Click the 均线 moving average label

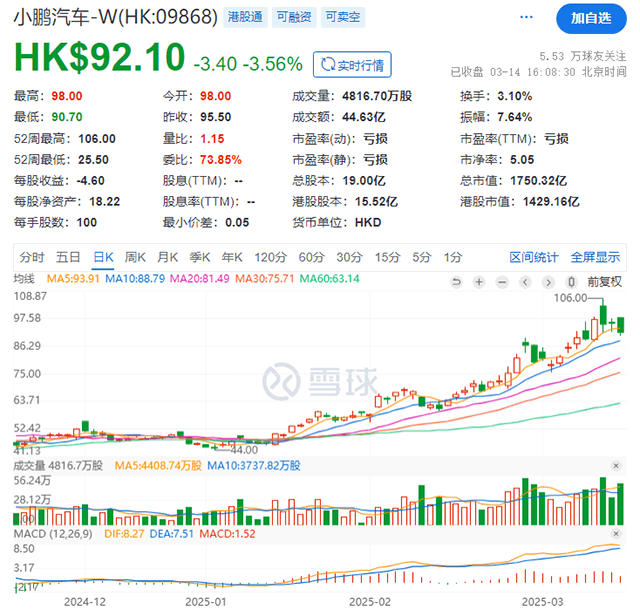24,279
